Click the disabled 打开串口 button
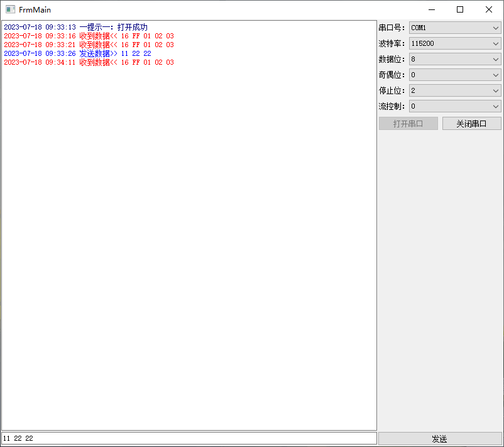Viewport: 504px width, 447px height. click(x=408, y=124)
